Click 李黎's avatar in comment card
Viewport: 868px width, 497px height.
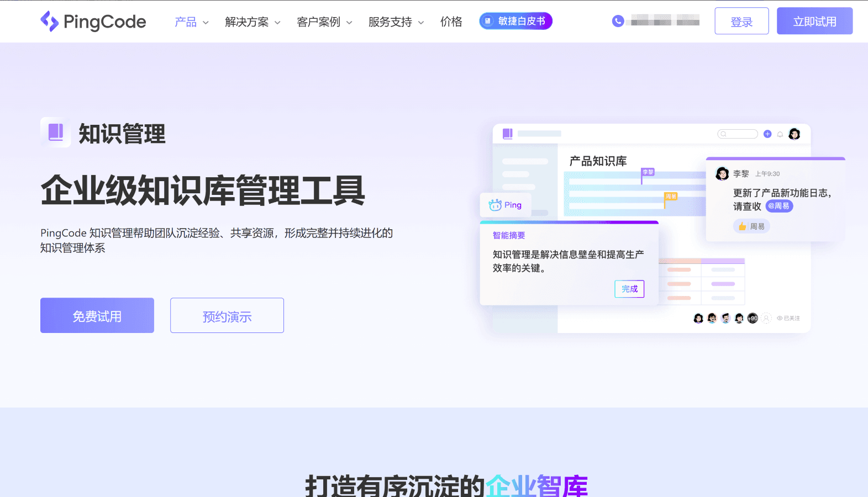pyautogui.click(x=722, y=174)
